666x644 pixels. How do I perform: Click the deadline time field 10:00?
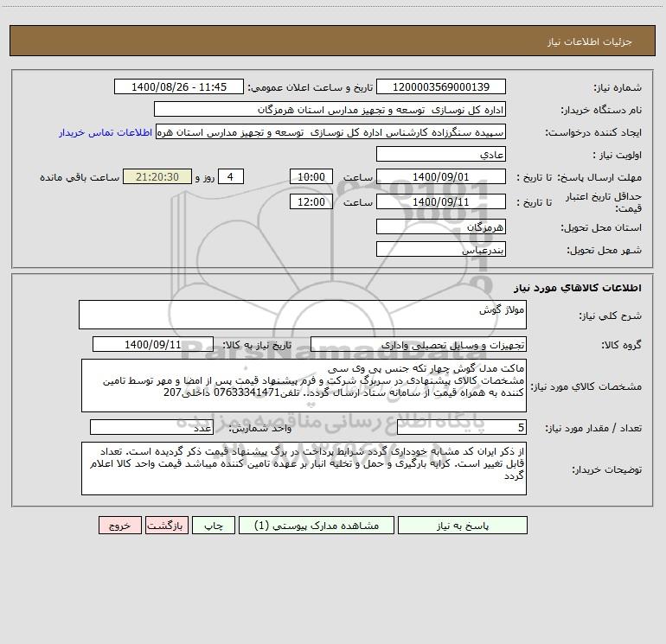[x=311, y=176]
